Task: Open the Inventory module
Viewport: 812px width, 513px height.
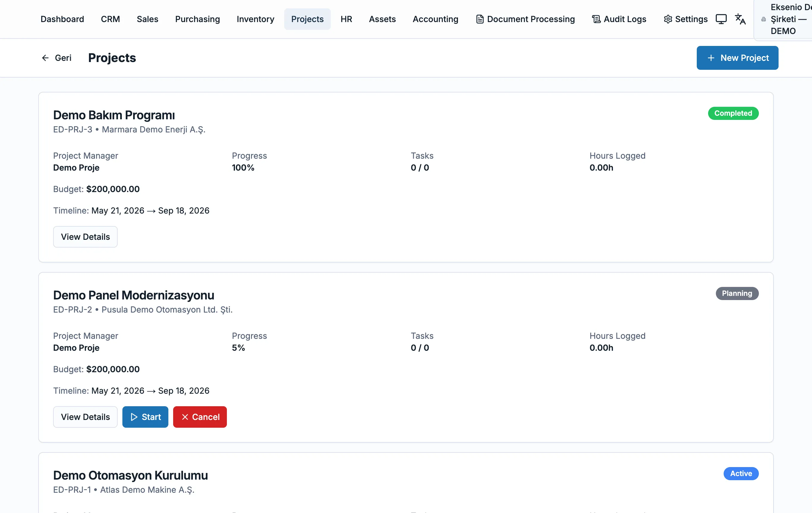Action: click(255, 19)
